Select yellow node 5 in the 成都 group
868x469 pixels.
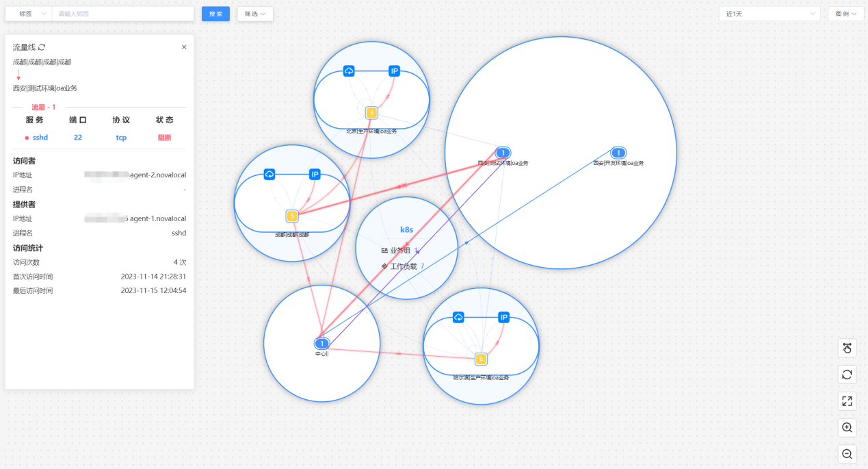[292, 216]
